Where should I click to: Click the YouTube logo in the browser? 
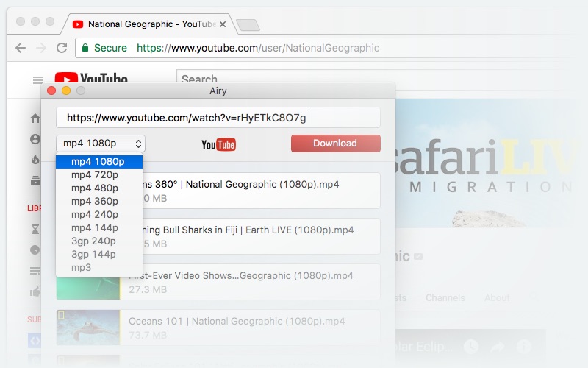pyautogui.click(x=91, y=77)
